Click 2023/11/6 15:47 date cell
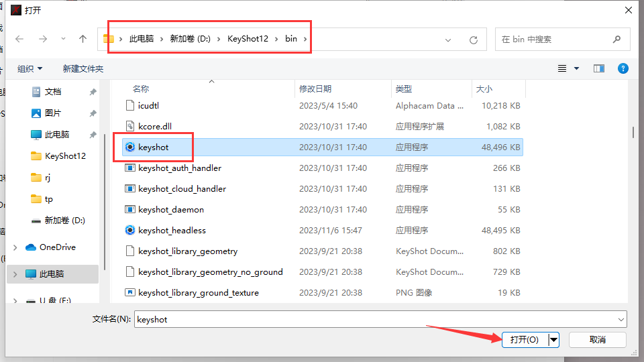 (331, 230)
